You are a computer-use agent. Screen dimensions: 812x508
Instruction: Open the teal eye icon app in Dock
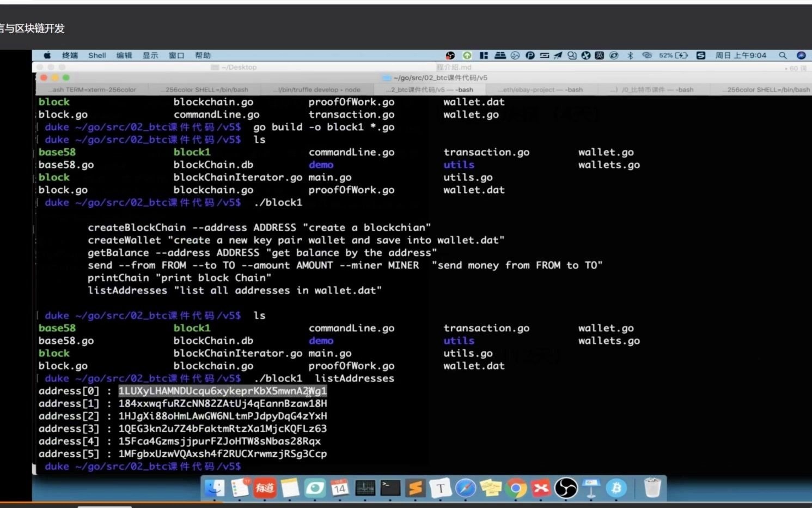315,488
